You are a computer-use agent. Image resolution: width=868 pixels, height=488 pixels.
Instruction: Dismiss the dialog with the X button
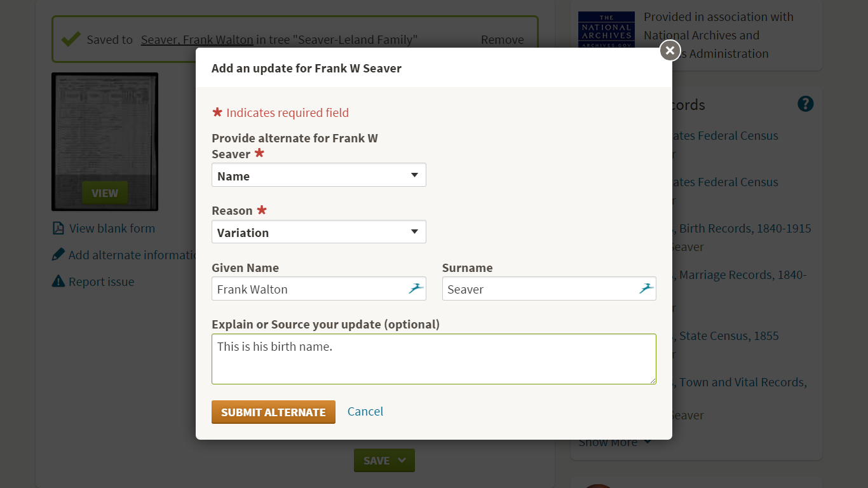tap(669, 50)
